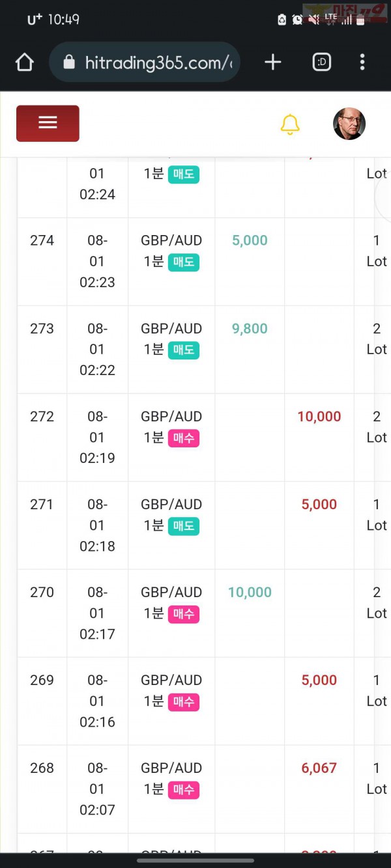Go to the browser home icon
Screen dimensions: 391x868
[24, 63]
